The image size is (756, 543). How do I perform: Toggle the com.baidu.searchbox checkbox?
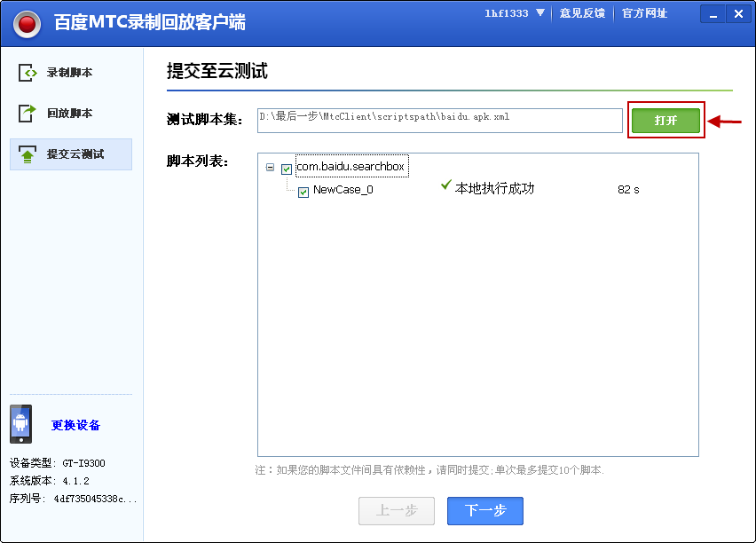click(x=287, y=169)
